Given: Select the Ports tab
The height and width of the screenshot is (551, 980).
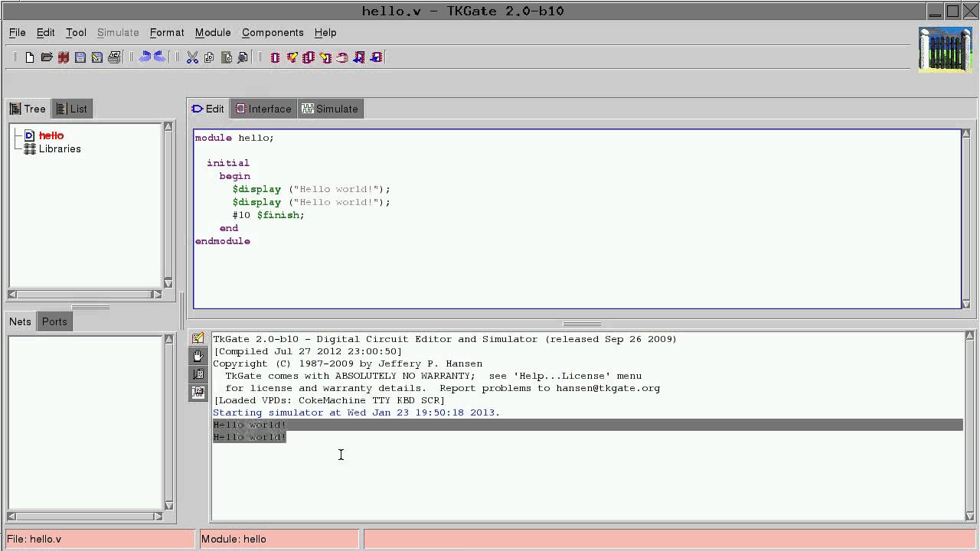Looking at the screenshot, I should point(54,321).
